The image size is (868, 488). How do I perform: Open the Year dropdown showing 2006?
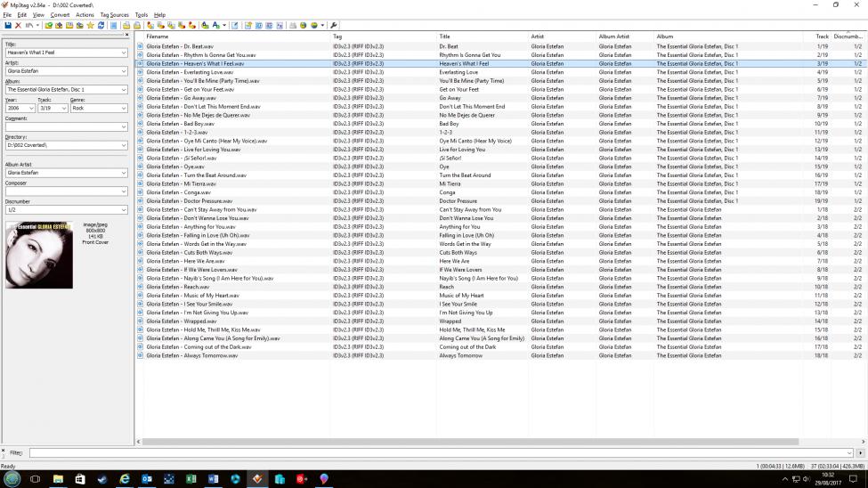(31, 109)
